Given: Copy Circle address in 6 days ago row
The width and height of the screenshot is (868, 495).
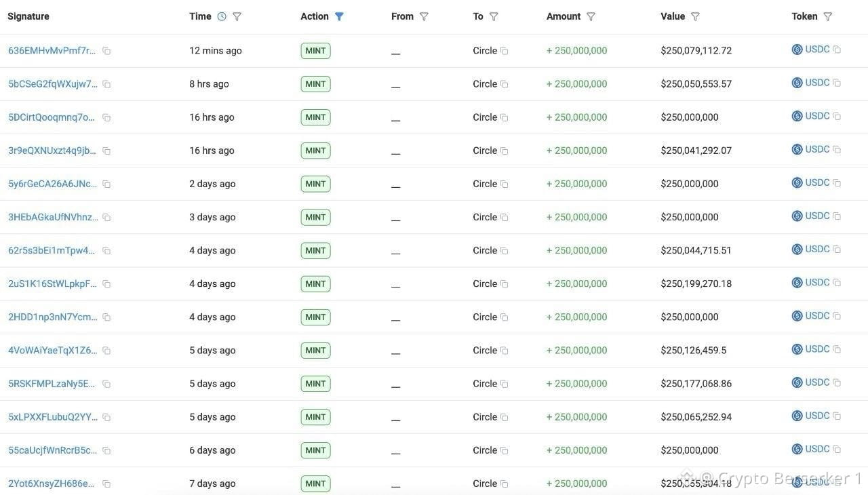Looking at the screenshot, I should 504,450.
